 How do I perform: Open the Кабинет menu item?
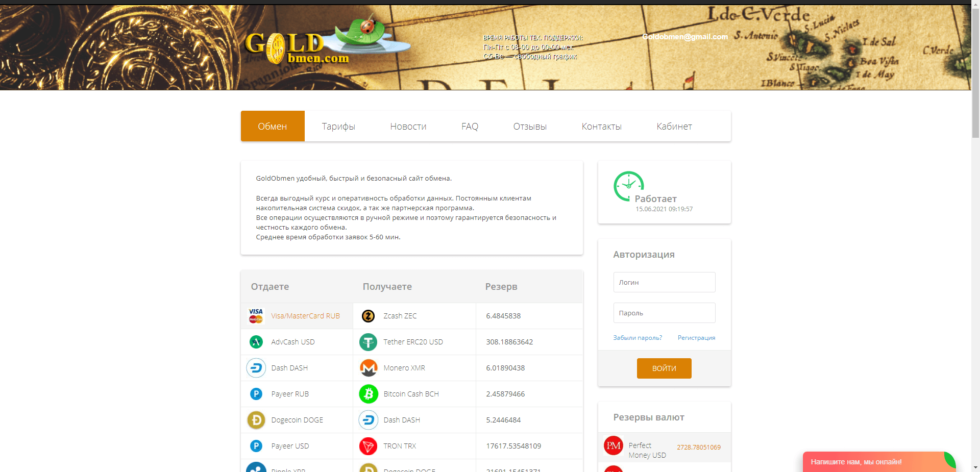pos(674,126)
